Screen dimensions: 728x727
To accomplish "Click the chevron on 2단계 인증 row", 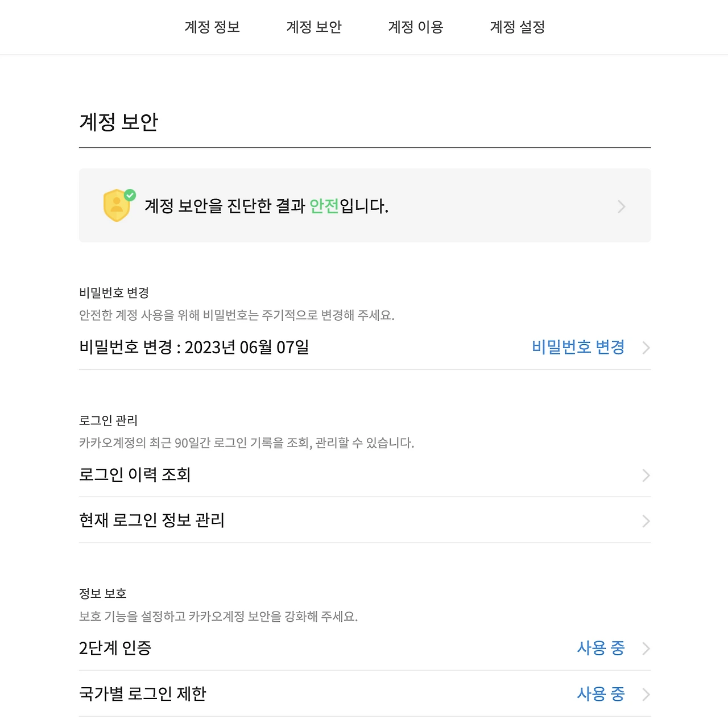I will point(646,648).
